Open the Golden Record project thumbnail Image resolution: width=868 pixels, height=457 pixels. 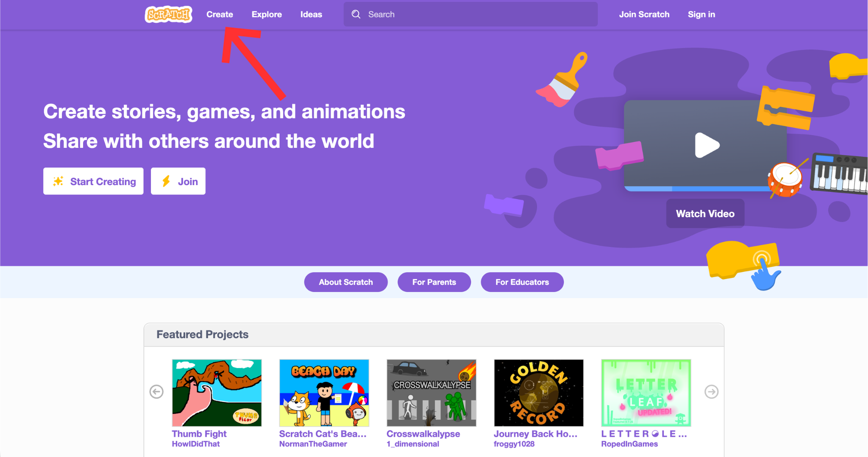click(x=539, y=393)
